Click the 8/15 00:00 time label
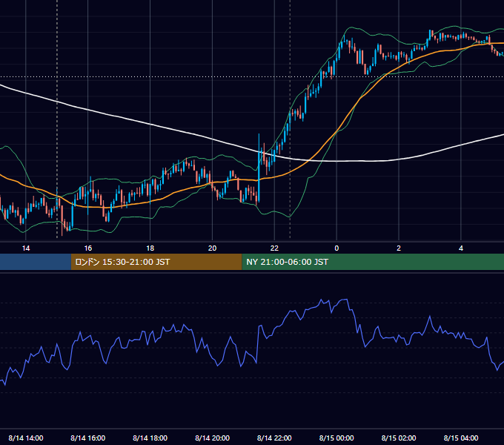Image resolution: width=504 pixels, height=445 pixels. coord(336,438)
